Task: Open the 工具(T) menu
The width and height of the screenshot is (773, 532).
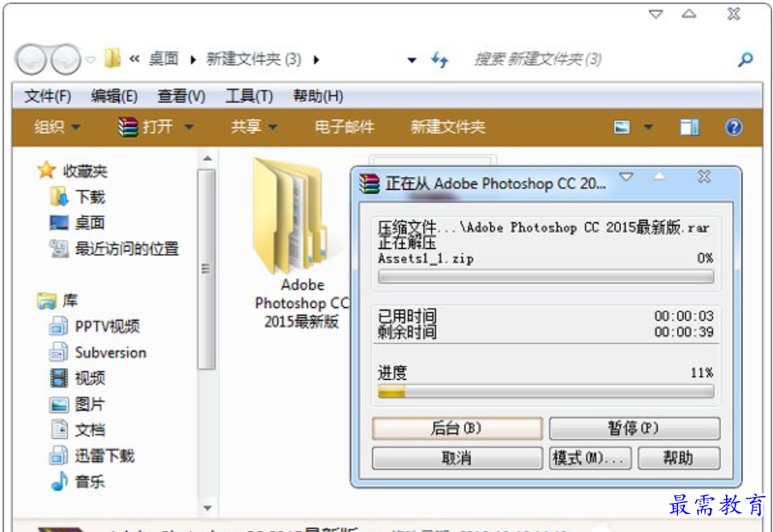Action: click(249, 96)
